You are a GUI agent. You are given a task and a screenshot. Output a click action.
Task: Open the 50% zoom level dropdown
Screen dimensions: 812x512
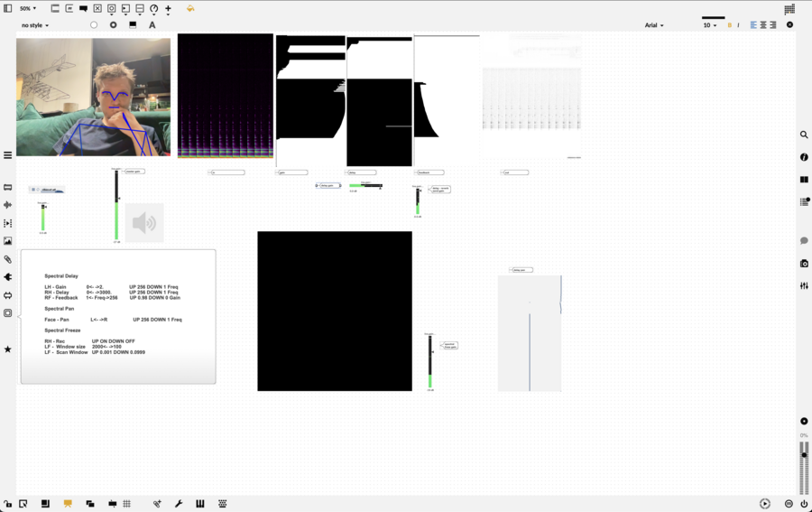(28, 8)
